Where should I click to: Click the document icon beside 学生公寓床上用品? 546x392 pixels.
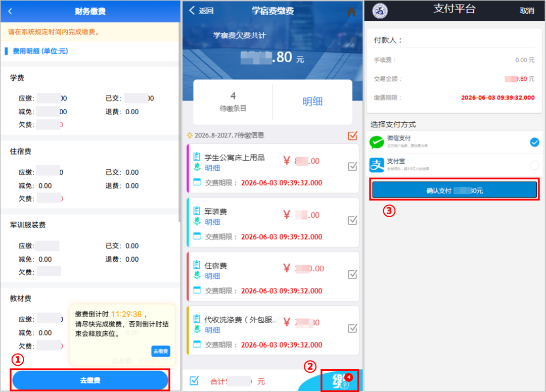pos(197,157)
